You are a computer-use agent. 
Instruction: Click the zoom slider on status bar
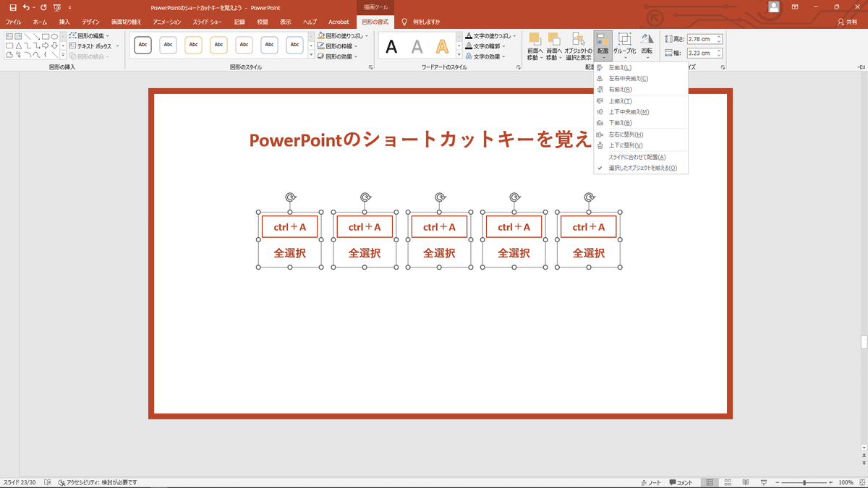[x=805, y=482]
